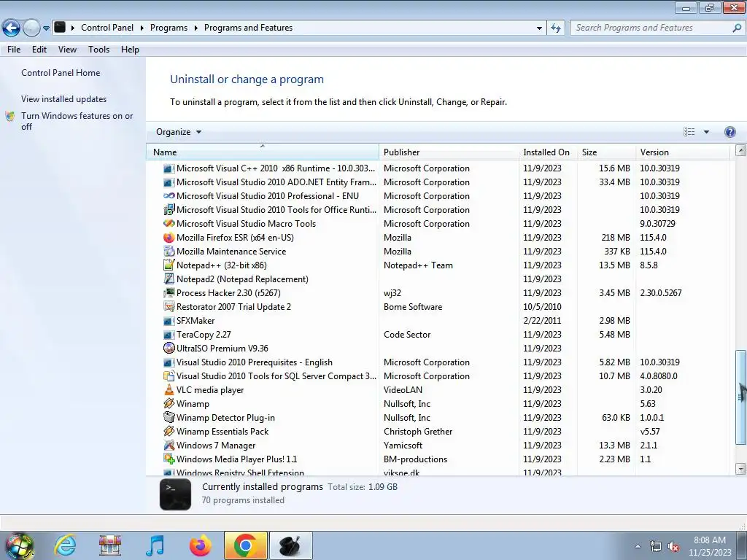Sort by the Size column header
This screenshot has width=747, height=560.
coord(606,152)
